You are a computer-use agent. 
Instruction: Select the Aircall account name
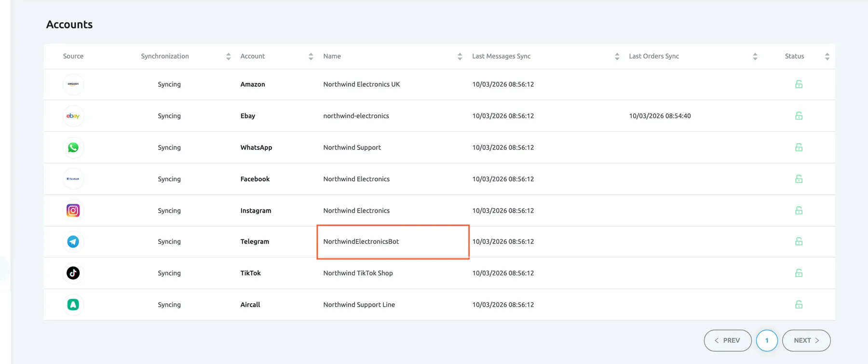coord(250,305)
